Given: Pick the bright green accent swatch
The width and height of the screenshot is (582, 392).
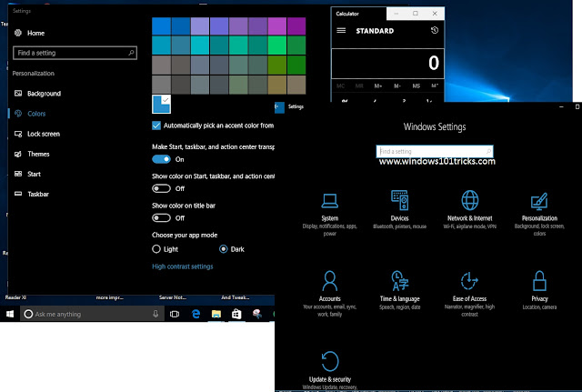Looking at the screenshot, I should tap(276, 45).
